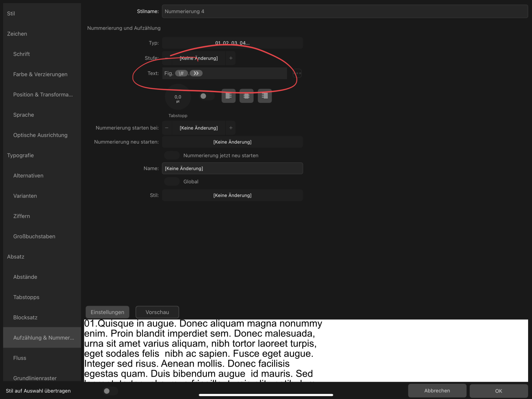Image resolution: width=532 pixels, height=399 pixels.
Task: Switch to the Einstellungen tab
Action: pos(107,312)
